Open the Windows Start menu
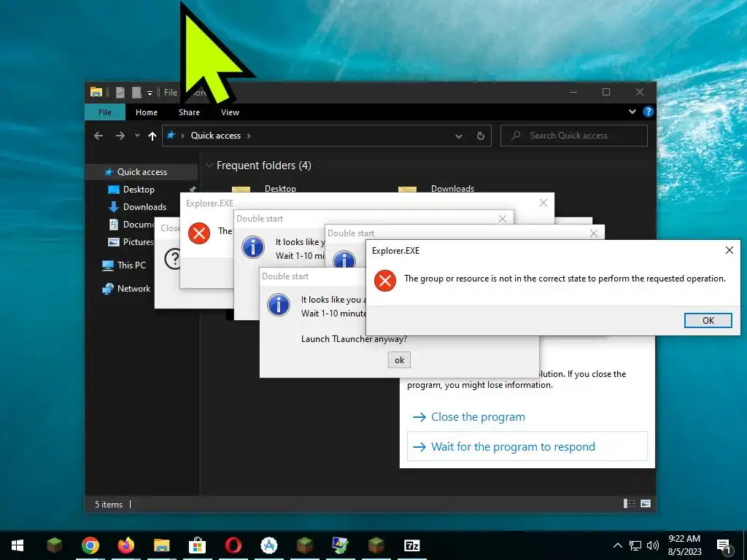 point(18,545)
